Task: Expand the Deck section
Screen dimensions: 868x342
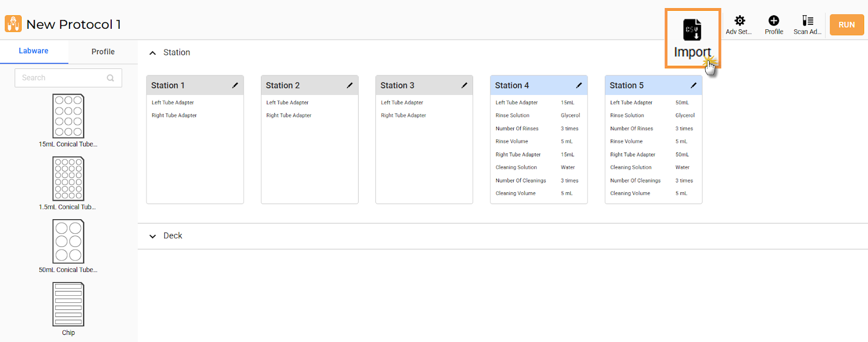Action: [153, 236]
